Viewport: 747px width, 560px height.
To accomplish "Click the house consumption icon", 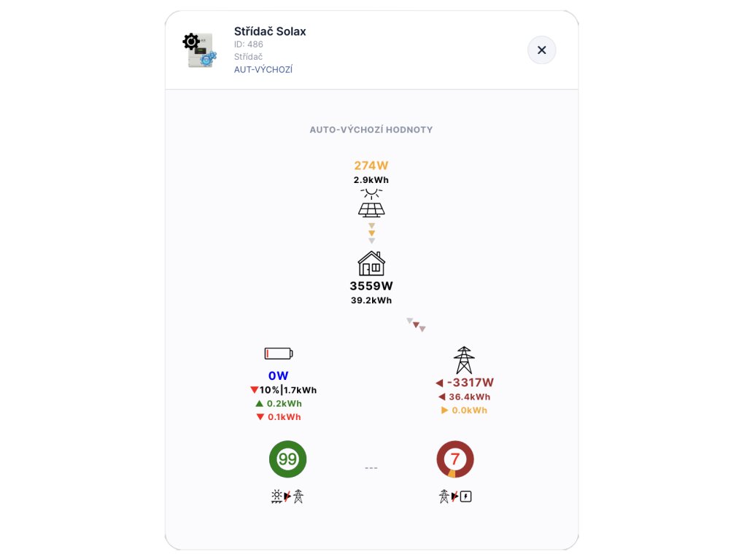I will [x=371, y=263].
